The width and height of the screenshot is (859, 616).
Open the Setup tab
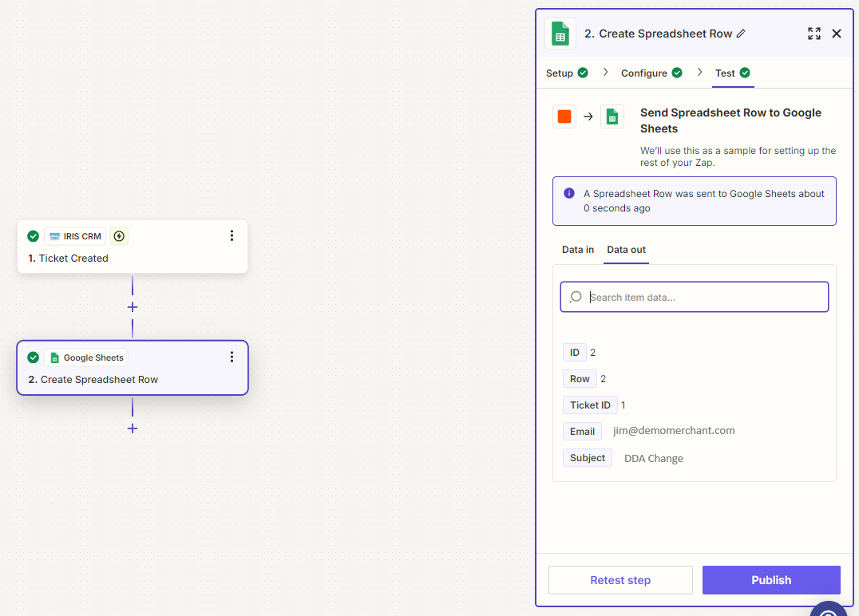567,73
